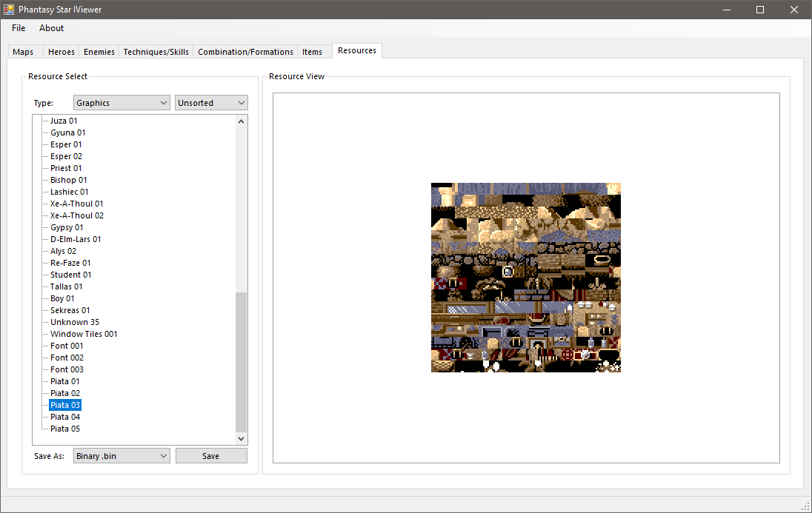Open the About menu

click(51, 28)
